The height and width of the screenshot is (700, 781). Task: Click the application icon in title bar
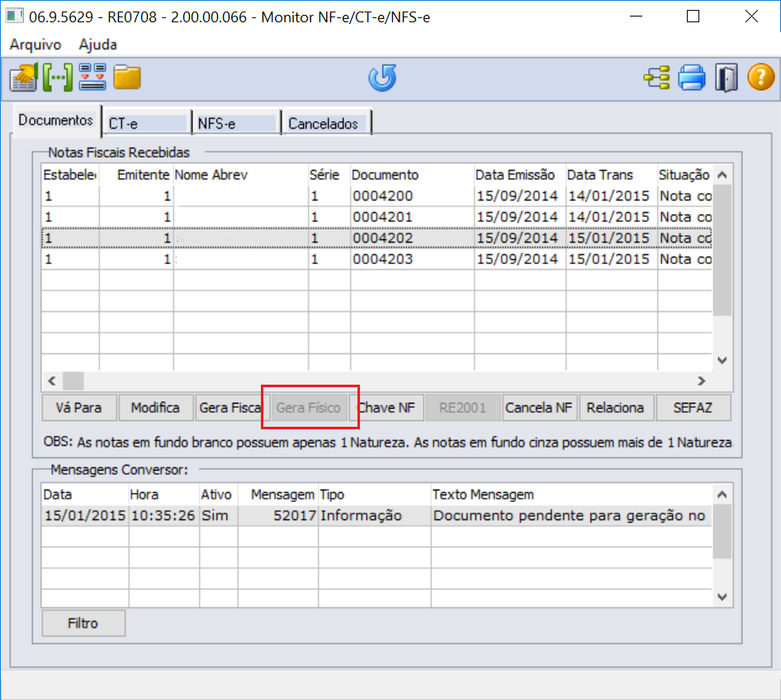[14, 16]
